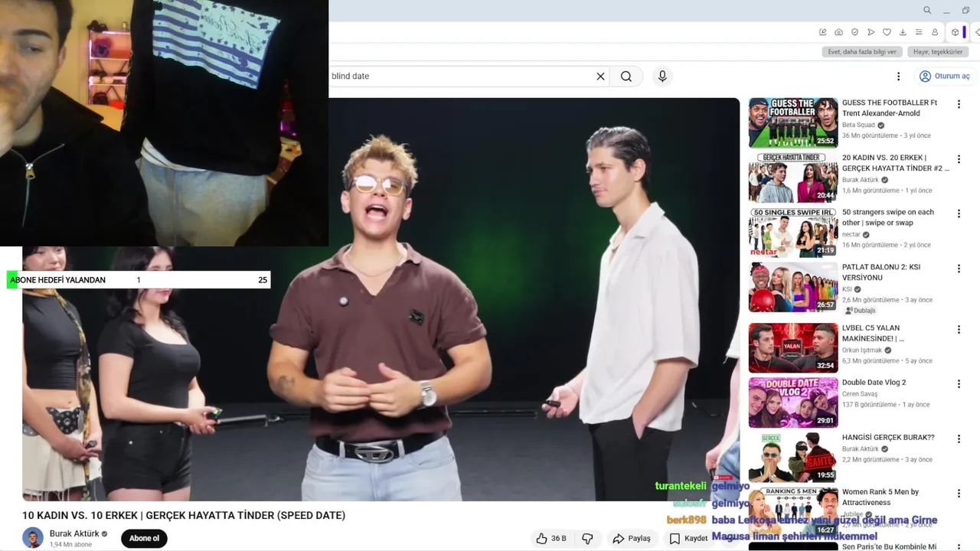Screen dimensions: 980x551
Task: Open Burak Aktürk channel avatar
Action: tap(33, 538)
